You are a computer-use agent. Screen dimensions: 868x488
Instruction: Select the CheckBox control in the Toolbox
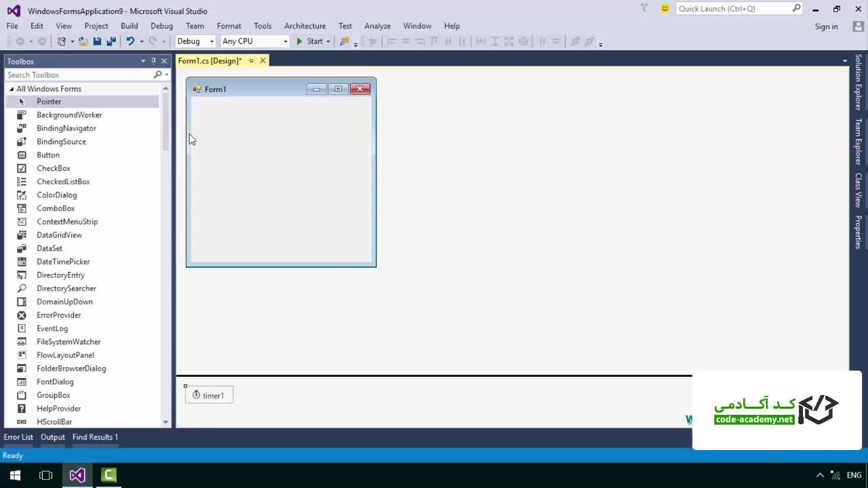point(53,168)
